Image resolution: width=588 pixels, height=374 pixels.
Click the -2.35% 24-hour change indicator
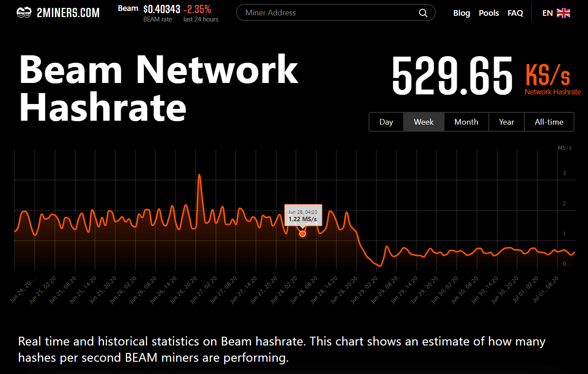pyautogui.click(x=196, y=8)
